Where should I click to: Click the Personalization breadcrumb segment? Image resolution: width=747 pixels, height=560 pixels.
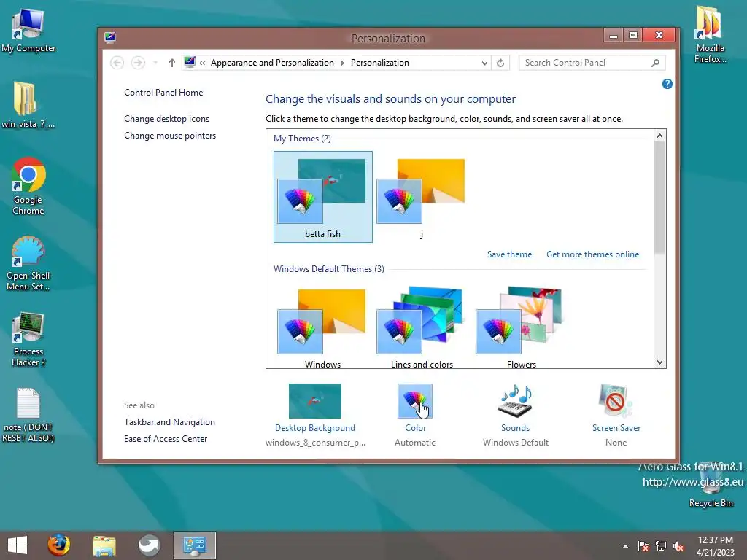tap(379, 63)
